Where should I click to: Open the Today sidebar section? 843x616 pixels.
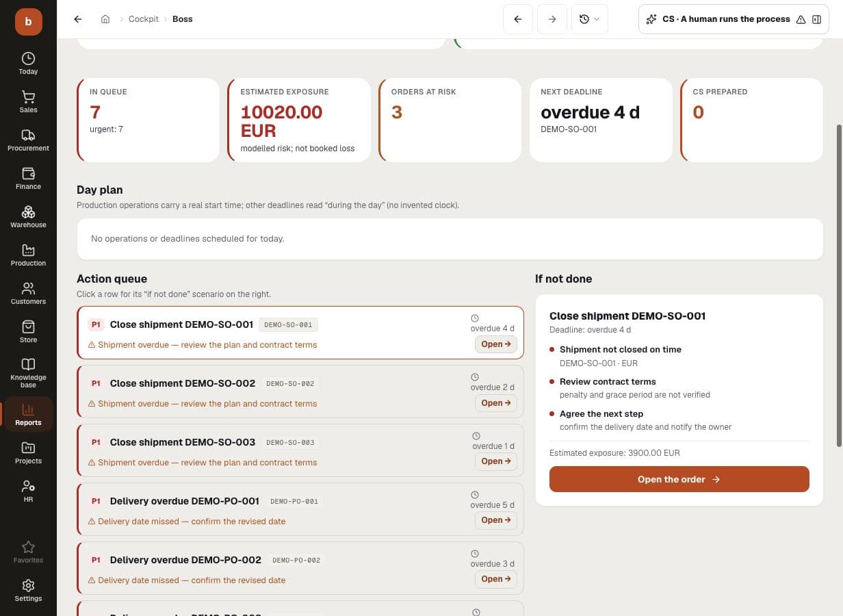(28, 63)
